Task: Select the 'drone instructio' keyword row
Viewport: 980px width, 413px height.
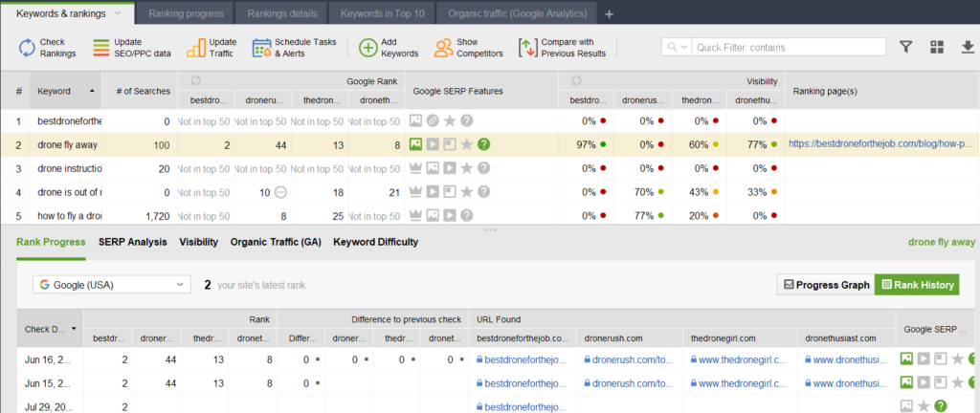Action: point(490,168)
